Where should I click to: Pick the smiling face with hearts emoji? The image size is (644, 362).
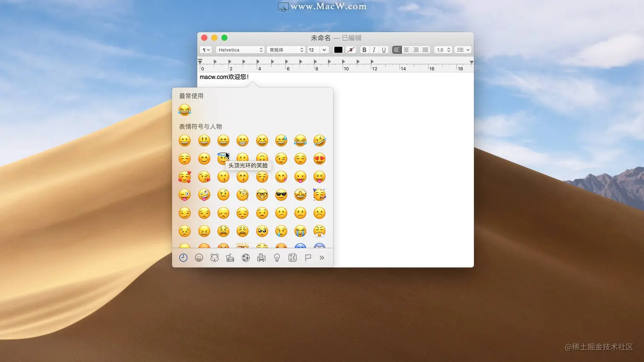(x=184, y=177)
